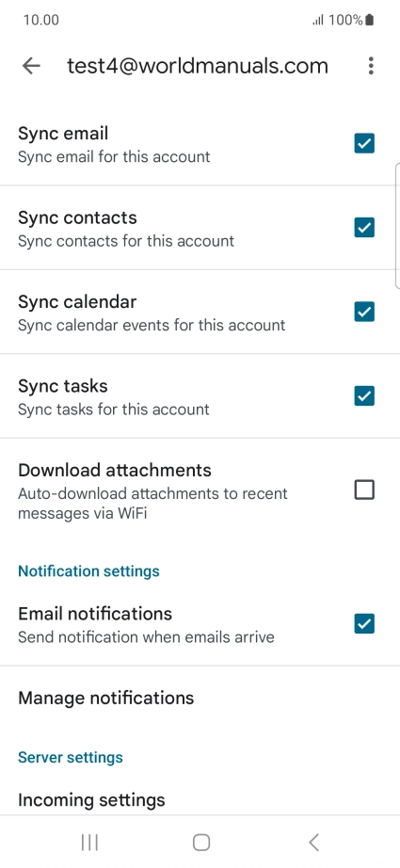Tap the Android navigation back chevron
Screen dimensions: 400x868
click(313, 843)
